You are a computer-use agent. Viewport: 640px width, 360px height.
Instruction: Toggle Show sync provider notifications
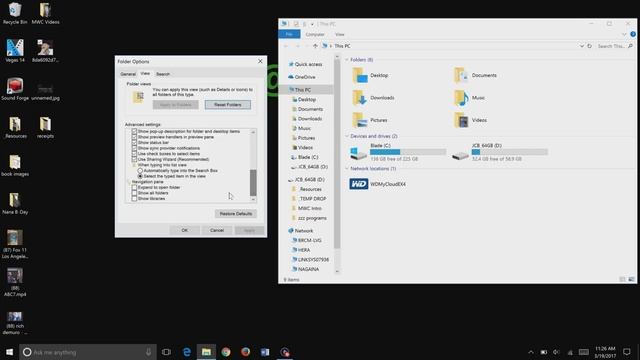click(x=134, y=148)
